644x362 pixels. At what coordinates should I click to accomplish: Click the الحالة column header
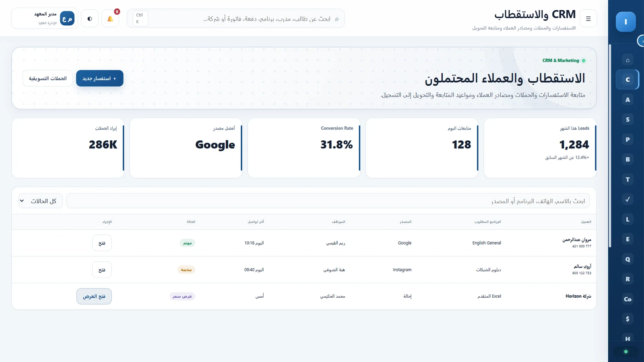[191, 222]
